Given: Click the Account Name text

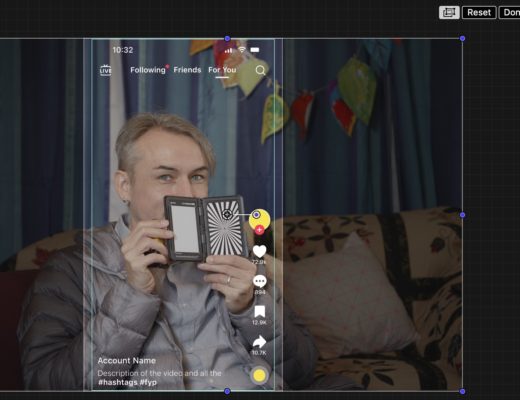Looking at the screenshot, I should [x=127, y=361].
